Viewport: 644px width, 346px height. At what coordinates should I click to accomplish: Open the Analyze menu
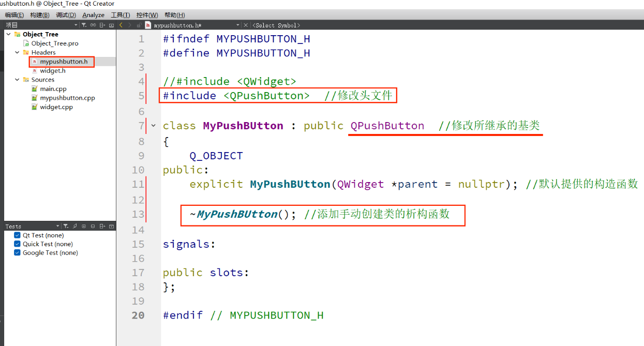(x=93, y=15)
